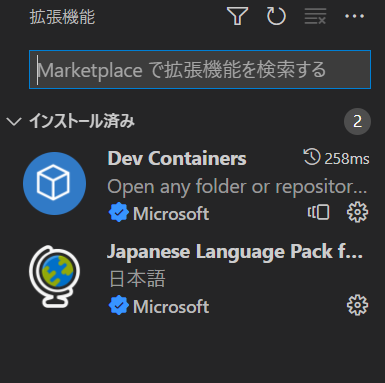
Task: Clear extension search results icon
Action: tap(315, 16)
